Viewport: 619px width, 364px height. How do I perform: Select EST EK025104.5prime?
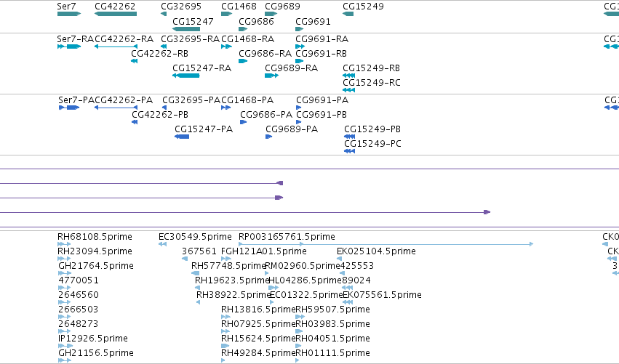pyautogui.click(x=376, y=251)
